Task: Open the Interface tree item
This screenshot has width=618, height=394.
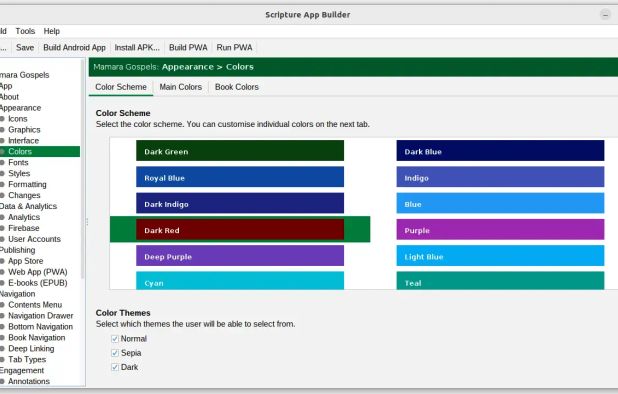Action: (x=23, y=141)
